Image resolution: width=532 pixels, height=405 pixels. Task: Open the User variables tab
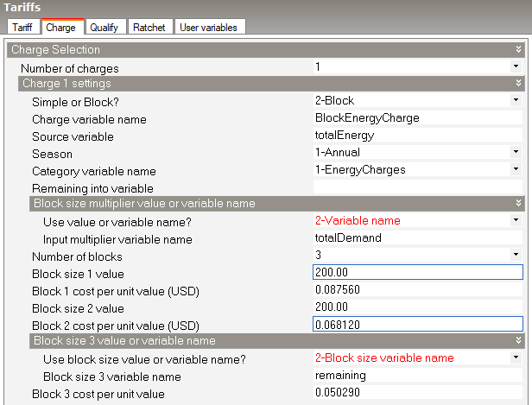(x=210, y=27)
